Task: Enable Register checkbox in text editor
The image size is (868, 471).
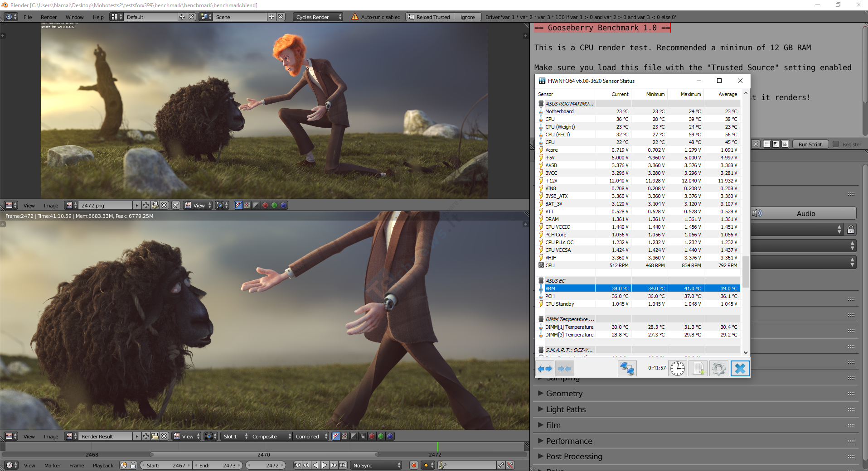Action: [836, 144]
